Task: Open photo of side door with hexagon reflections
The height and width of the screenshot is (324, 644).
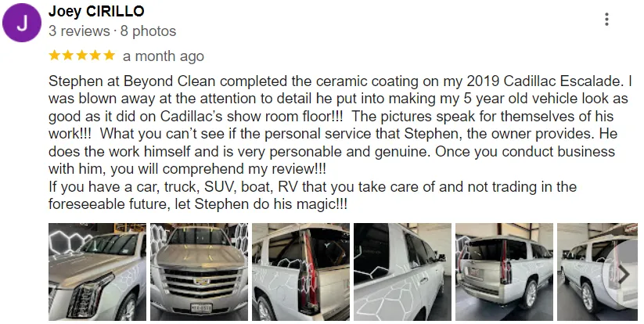Action: click(x=402, y=272)
